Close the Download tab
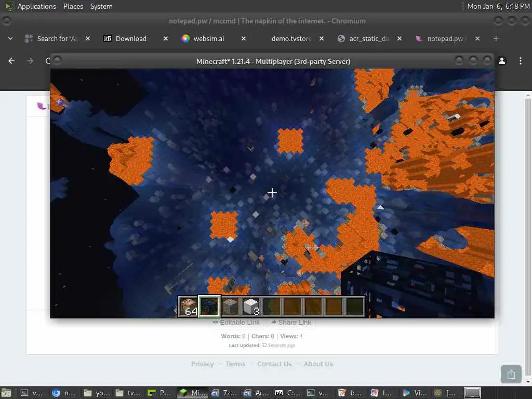 (x=166, y=38)
